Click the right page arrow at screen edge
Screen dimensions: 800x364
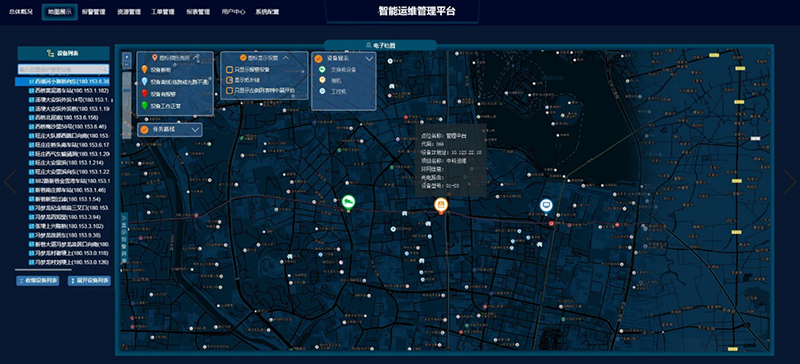pyautogui.click(x=790, y=181)
